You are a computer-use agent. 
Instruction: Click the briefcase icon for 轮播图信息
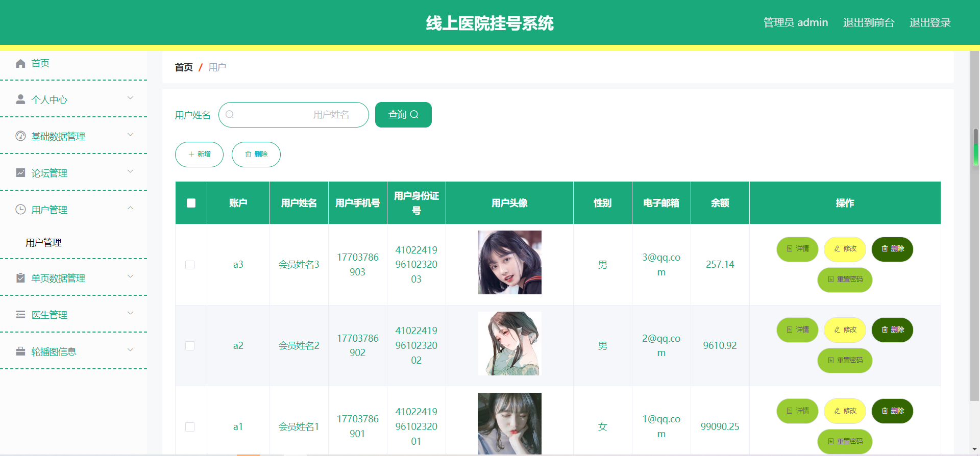coord(20,351)
